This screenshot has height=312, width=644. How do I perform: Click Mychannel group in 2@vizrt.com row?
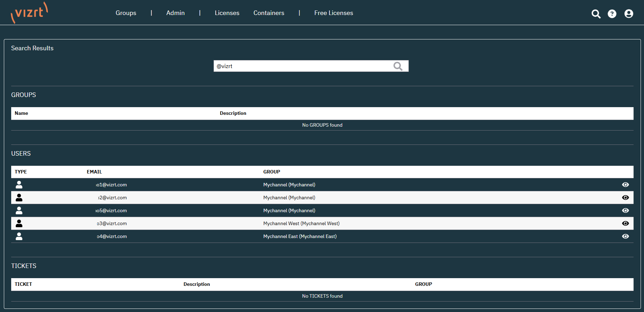coord(289,198)
